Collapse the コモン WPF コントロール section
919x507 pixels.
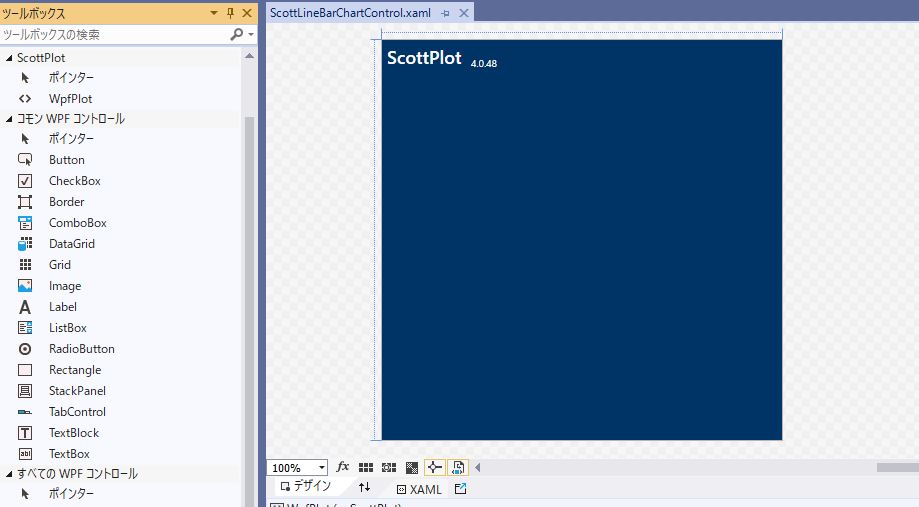point(9,119)
